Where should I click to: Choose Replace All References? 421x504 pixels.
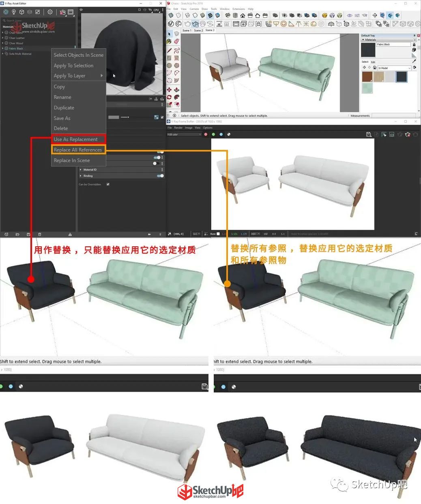coord(78,150)
